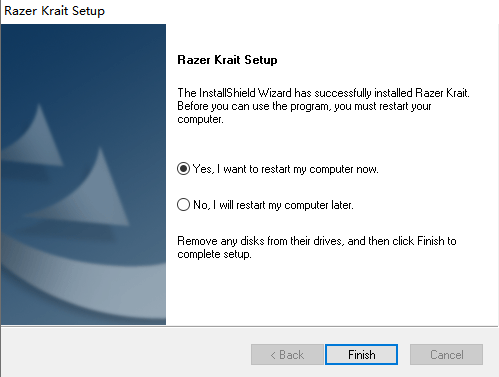Click the disabled Back button

(287, 354)
